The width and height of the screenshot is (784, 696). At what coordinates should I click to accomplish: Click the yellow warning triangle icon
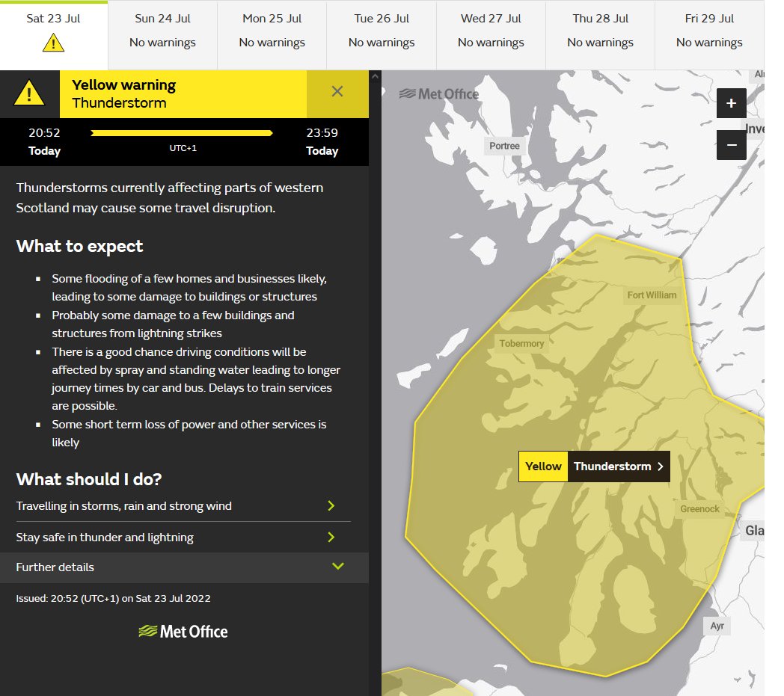[x=31, y=91]
